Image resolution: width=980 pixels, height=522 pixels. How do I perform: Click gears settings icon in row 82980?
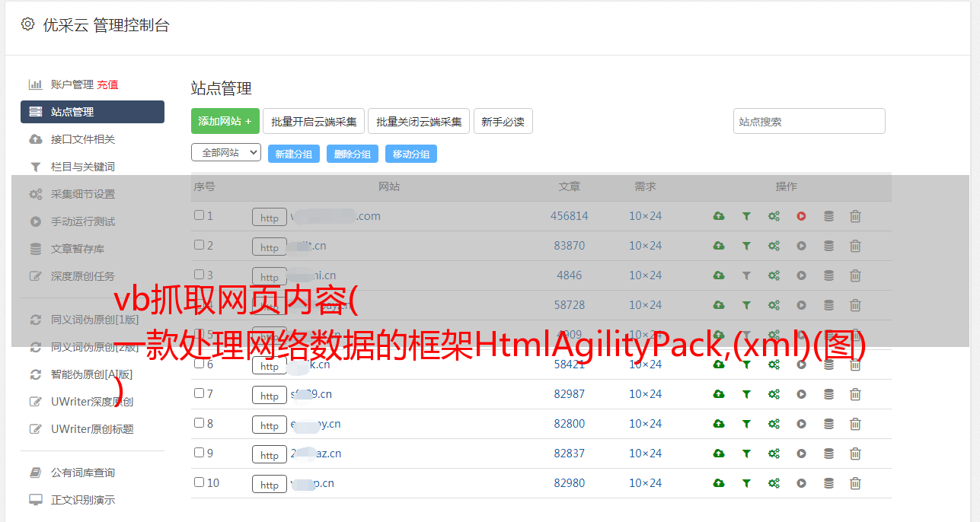(x=774, y=483)
